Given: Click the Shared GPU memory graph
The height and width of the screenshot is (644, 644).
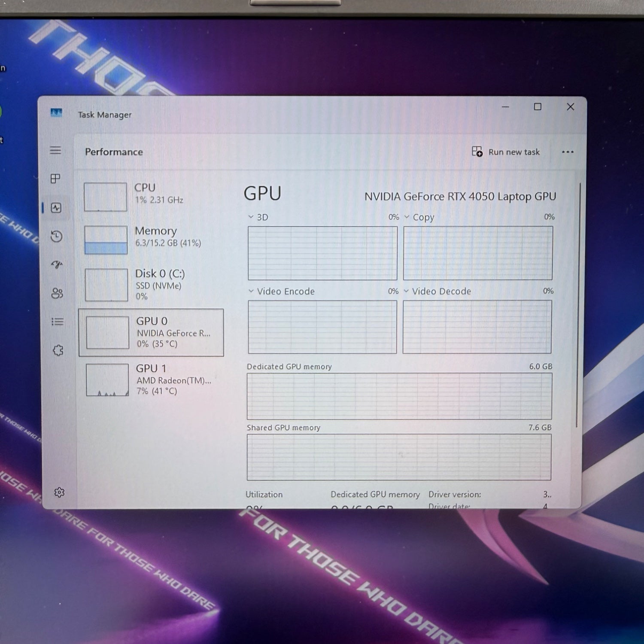Looking at the screenshot, I should [x=399, y=457].
